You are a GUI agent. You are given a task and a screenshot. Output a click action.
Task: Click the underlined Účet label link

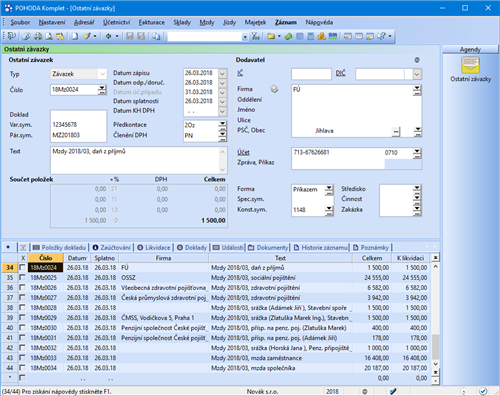pos(243,152)
